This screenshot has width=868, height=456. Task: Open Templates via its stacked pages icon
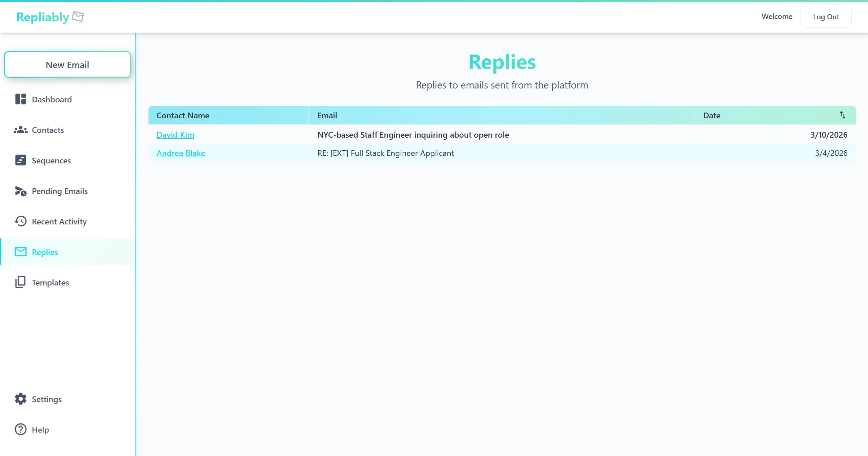tap(20, 282)
